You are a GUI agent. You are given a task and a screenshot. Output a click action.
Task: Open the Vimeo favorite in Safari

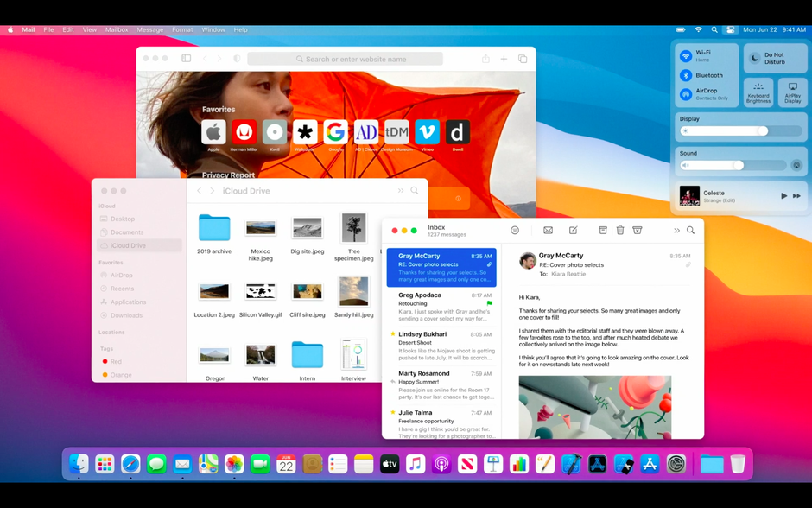427,133
